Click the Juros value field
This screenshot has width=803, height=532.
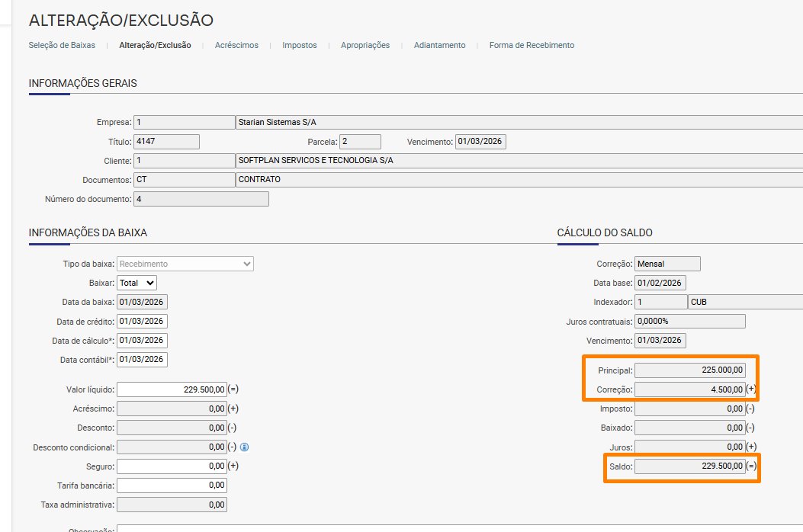click(690, 447)
